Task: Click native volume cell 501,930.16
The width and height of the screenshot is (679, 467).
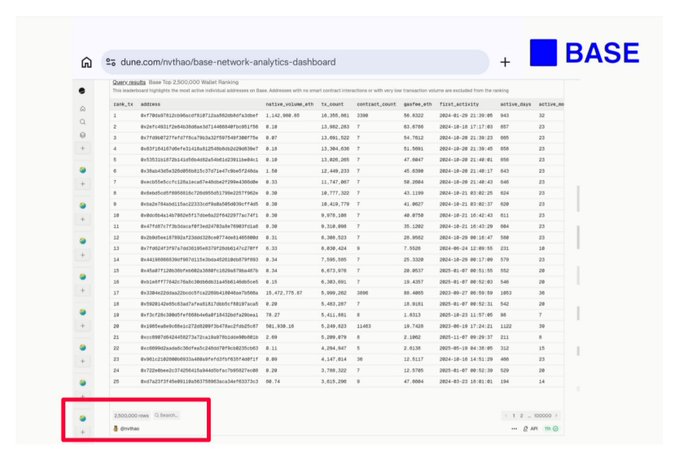Action: pyautogui.click(x=280, y=326)
